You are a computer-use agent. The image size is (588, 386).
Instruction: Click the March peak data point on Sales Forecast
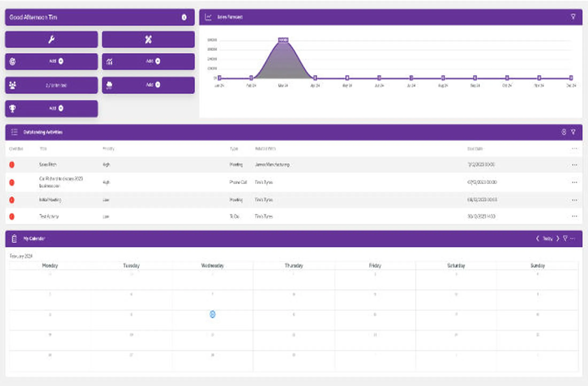[x=283, y=40]
